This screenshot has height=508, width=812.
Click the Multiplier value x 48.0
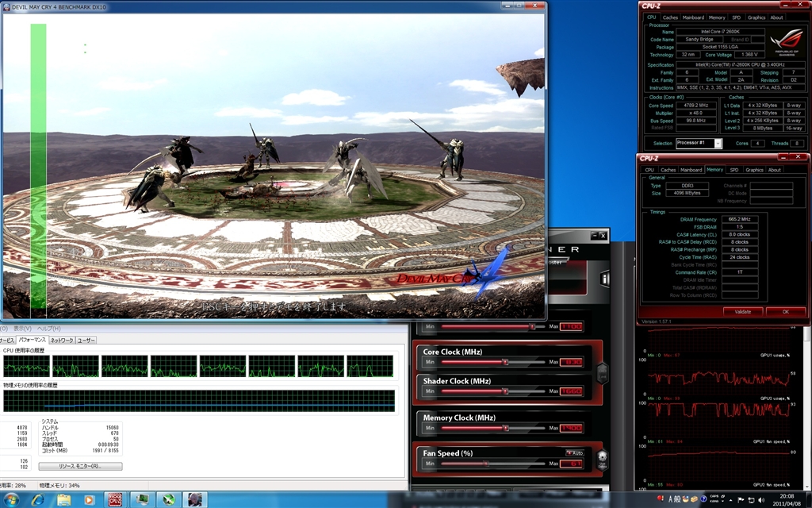click(695, 113)
